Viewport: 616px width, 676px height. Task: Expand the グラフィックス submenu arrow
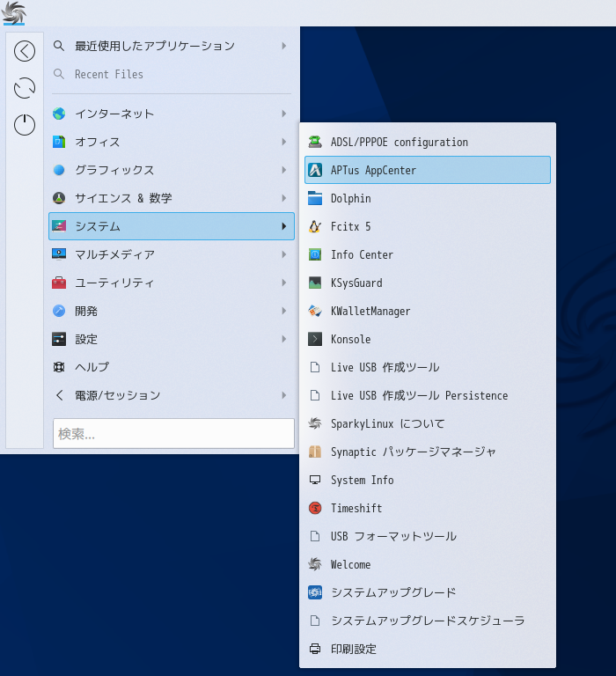click(x=283, y=170)
